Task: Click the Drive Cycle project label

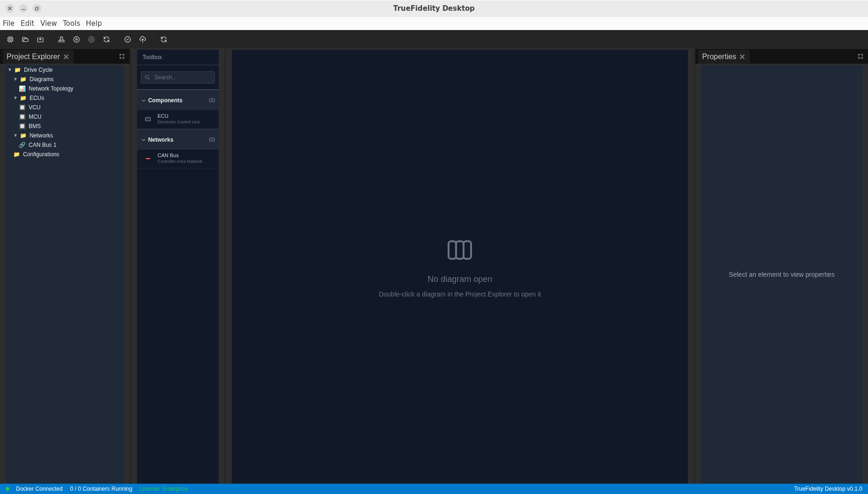Action: click(38, 70)
